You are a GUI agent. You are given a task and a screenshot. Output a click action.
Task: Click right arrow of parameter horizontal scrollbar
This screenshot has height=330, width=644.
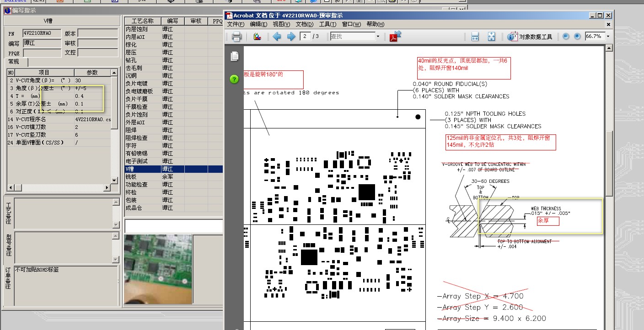coord(107,188)
